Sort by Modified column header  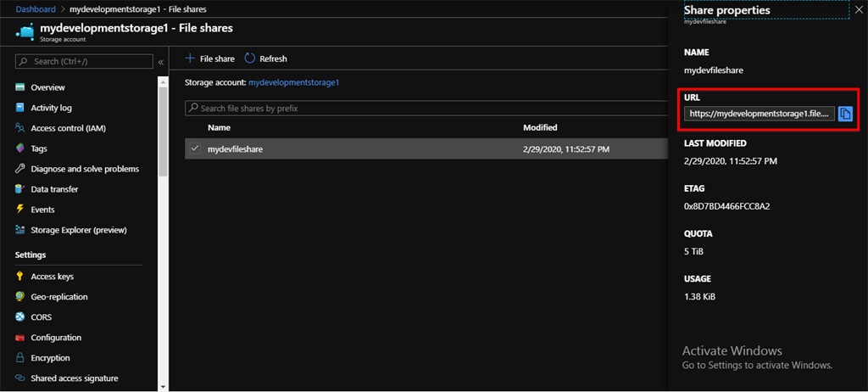540,127
